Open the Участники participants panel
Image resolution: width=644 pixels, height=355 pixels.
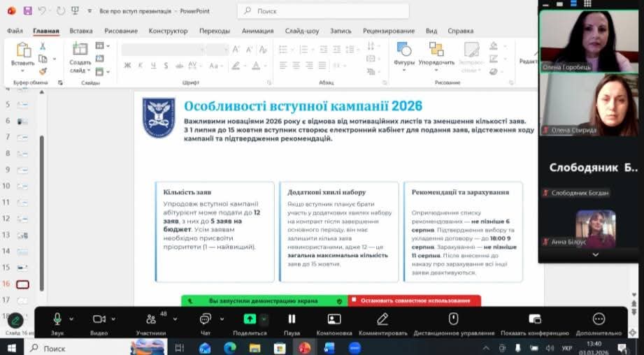click(x=151, y=319)
